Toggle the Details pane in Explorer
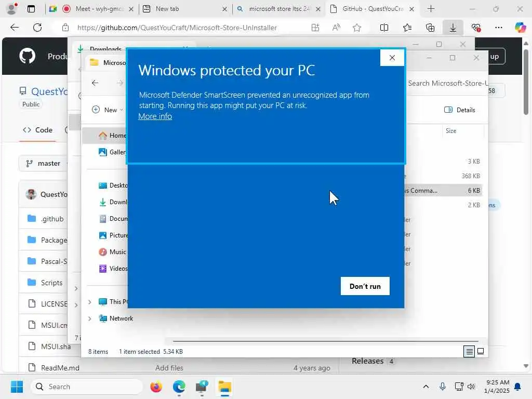532x399 pixels. [x=459, y=110]
